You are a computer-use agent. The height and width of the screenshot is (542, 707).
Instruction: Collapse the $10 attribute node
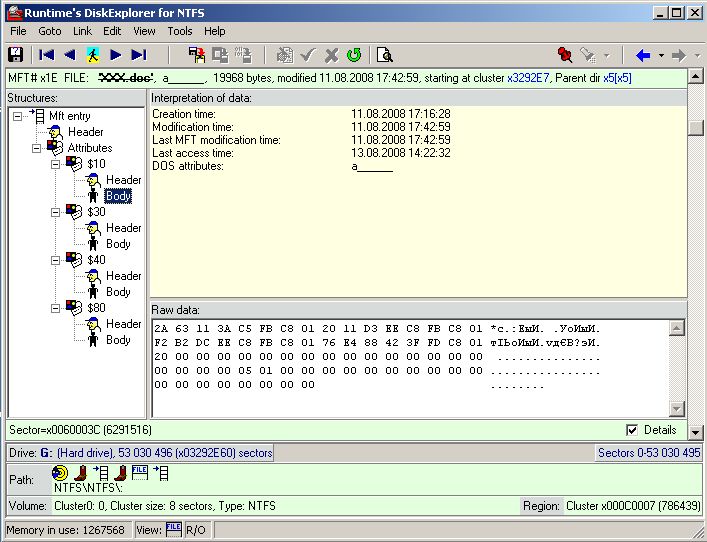[x=55, y=164]
